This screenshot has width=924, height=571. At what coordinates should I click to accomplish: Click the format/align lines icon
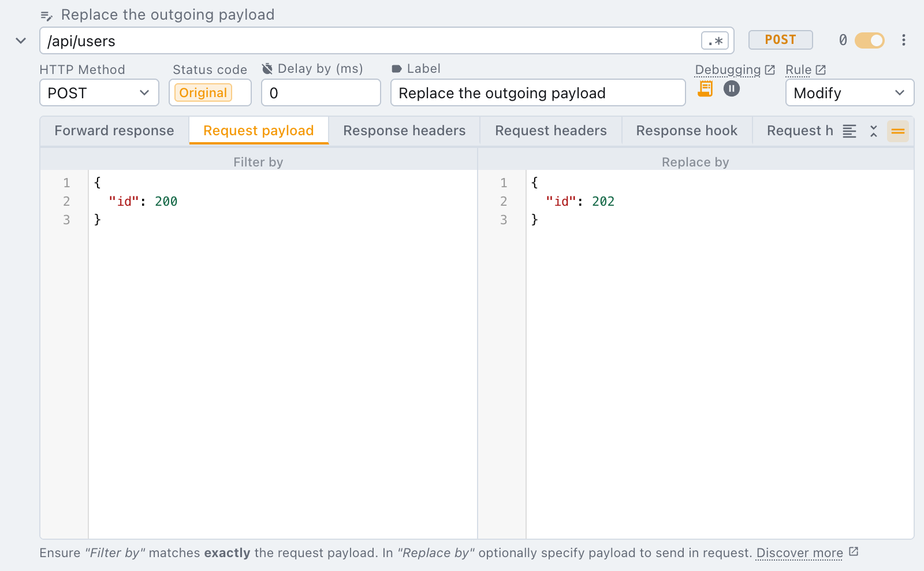point(850,131)
